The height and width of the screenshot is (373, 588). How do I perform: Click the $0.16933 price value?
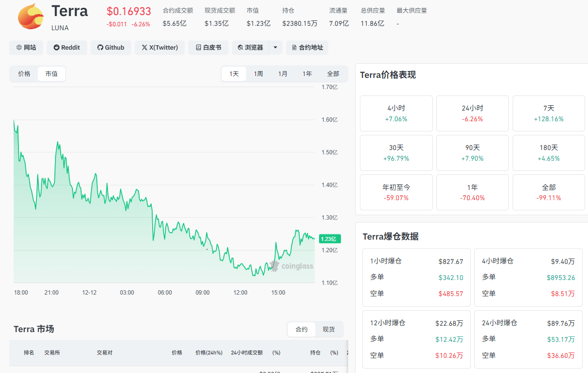129,11
